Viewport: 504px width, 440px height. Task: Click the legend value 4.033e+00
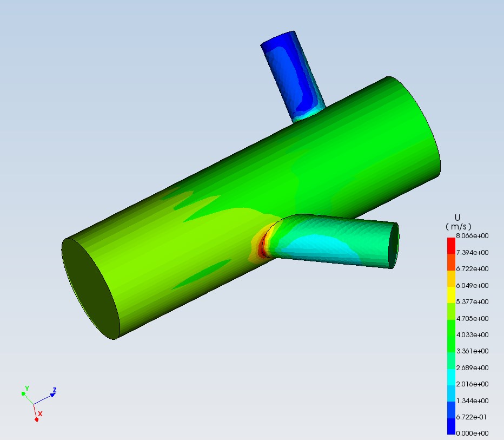[472, 335]
